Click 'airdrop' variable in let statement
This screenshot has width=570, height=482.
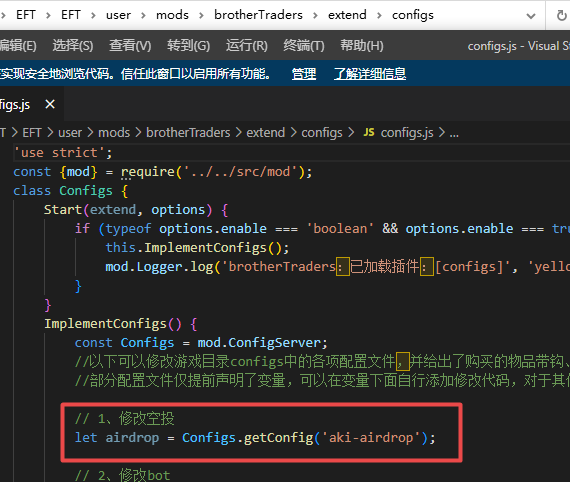(x=132, y=438)
